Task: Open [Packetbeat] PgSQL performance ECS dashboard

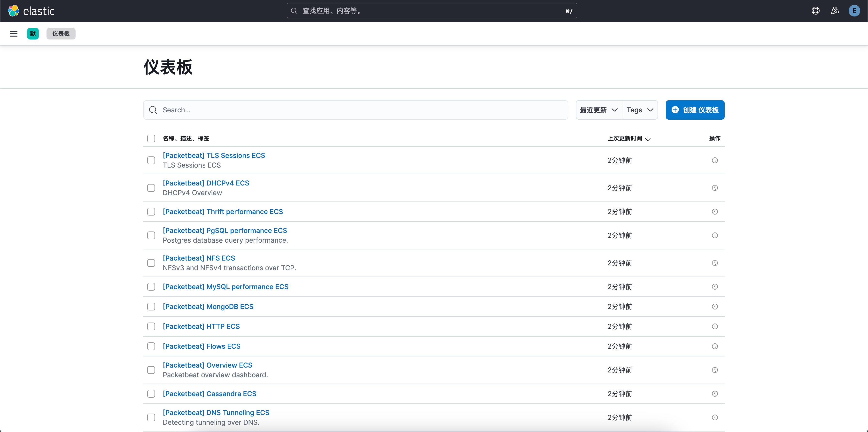Action: click(x=225, y=231)
